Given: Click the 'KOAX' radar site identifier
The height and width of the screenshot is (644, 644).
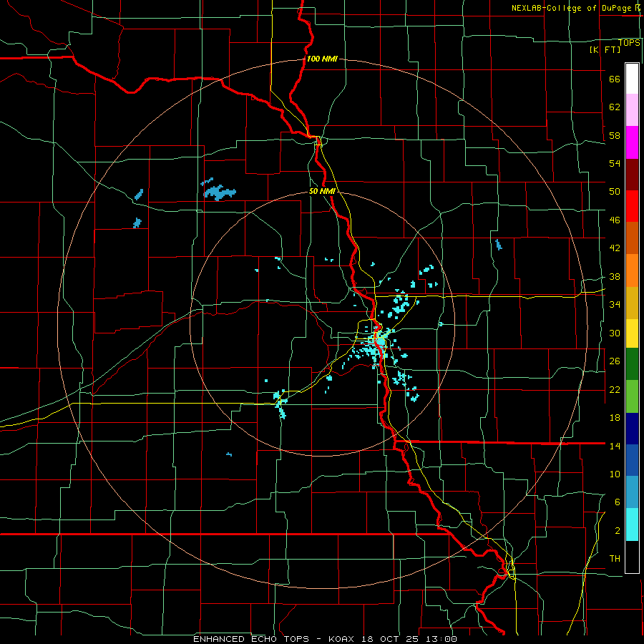Looking at the screenshot, I should (x=342, y=639).
